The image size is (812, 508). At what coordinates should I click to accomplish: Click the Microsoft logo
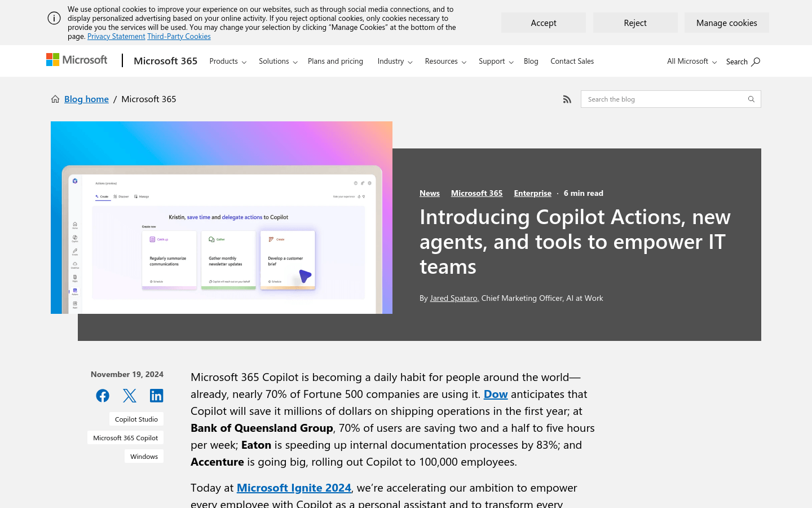(x=77, y=60)
